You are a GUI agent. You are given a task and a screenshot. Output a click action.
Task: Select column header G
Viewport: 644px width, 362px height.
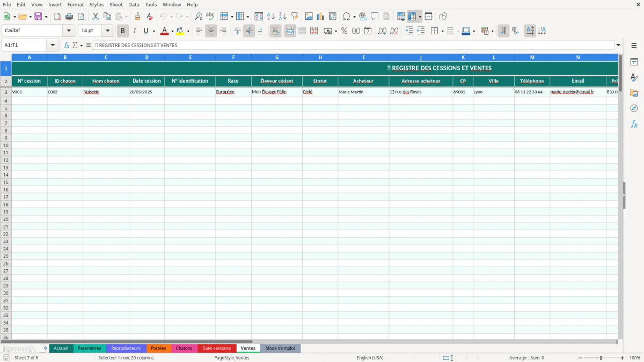(277, 57)
